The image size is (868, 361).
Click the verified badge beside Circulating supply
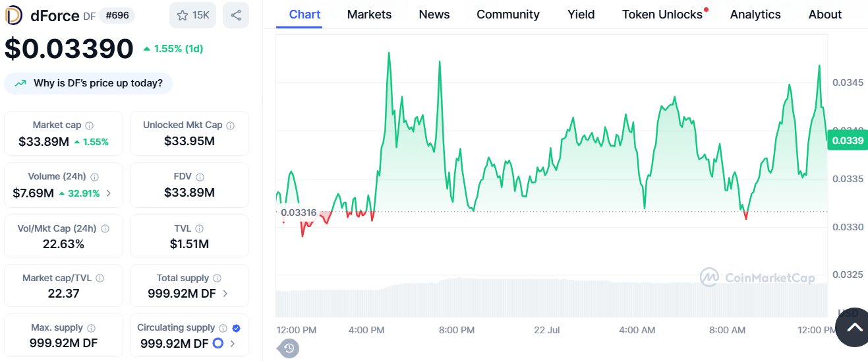(237, 328)
